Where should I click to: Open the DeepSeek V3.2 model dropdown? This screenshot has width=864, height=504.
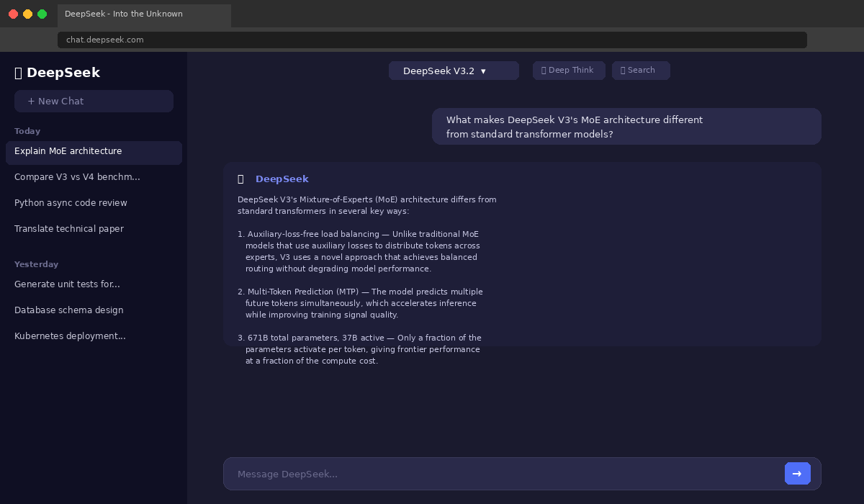(454, 71)
